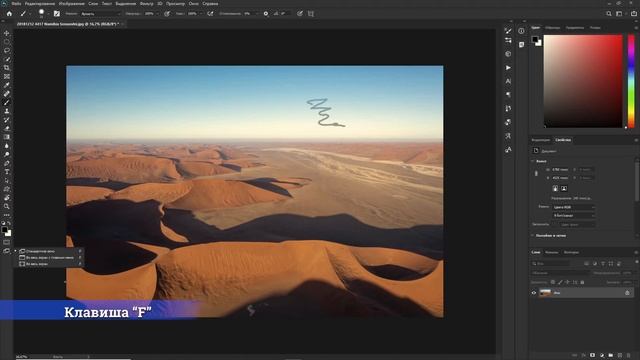Select the Type tool
The width and height of the screenshot is (640, 360).
[x=7, y=172]
